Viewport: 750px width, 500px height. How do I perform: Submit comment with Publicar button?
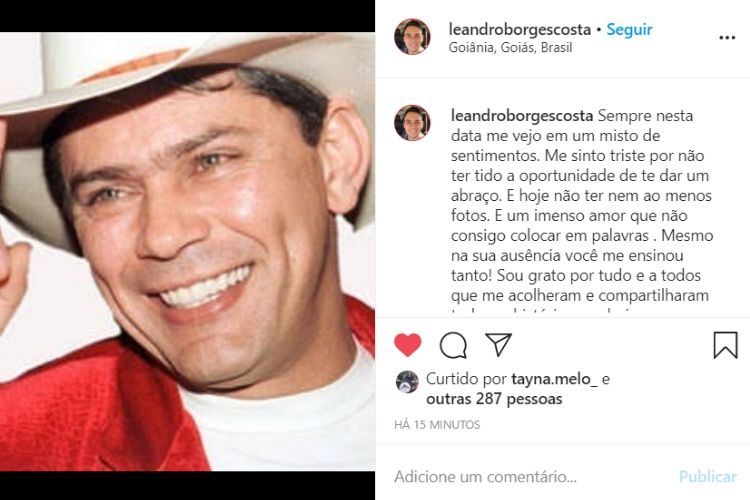[707, 477]
